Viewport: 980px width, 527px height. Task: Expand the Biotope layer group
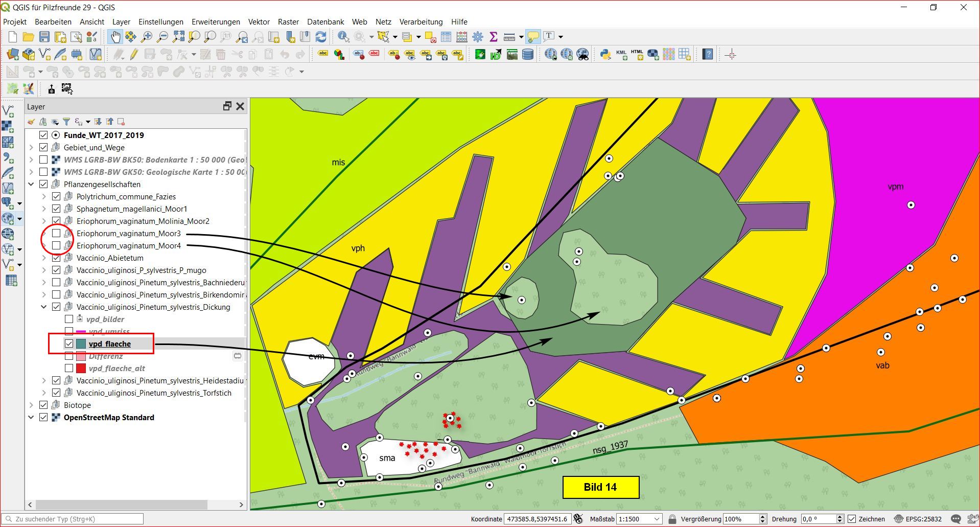[31, 405]
